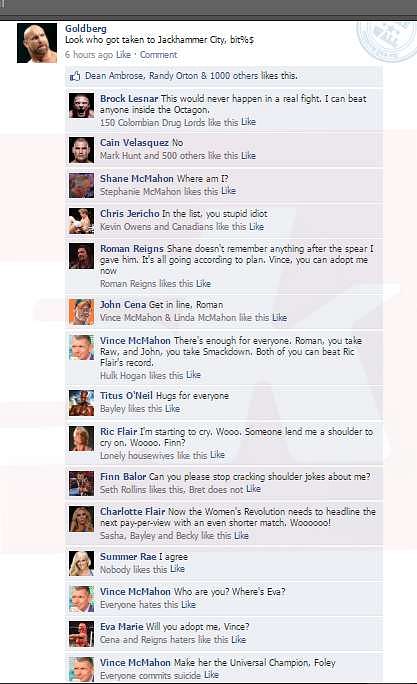Viewport: 417px width, 684px height.
Task: Click Cain Velasquez's avatar
Action: click(81, 150)
